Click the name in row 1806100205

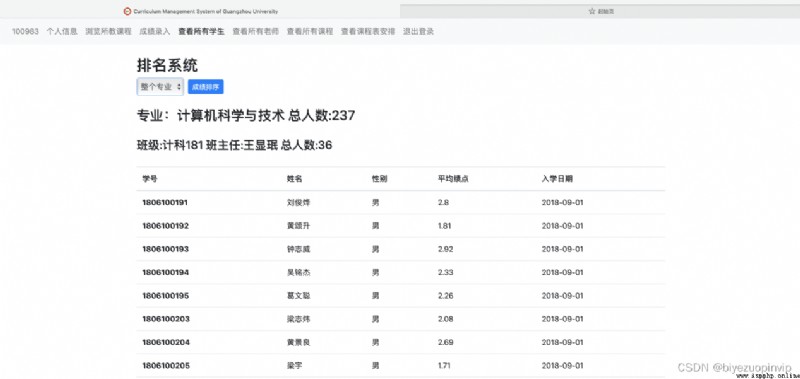click(295, 366)
